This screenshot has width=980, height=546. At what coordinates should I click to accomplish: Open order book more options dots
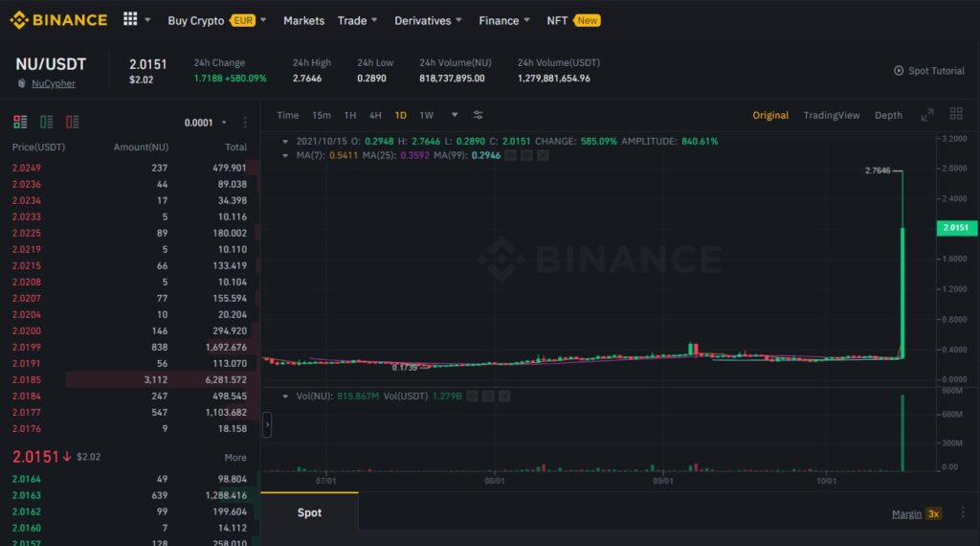245,123
